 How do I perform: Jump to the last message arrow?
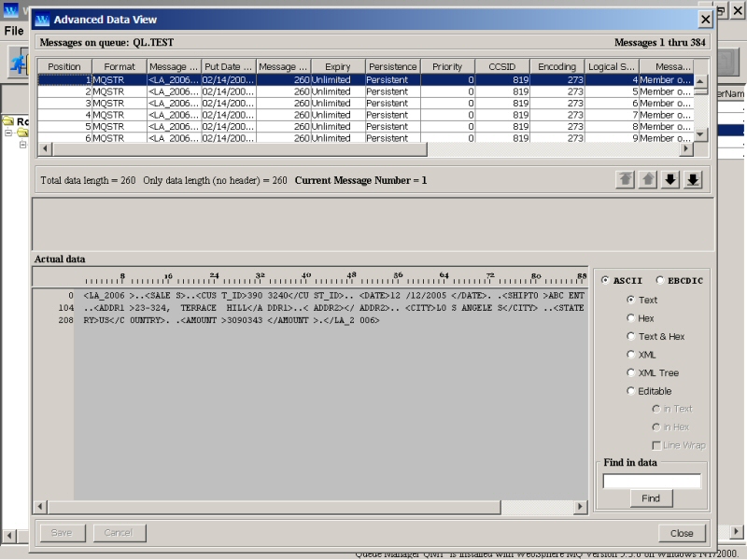tap(693, 180)
